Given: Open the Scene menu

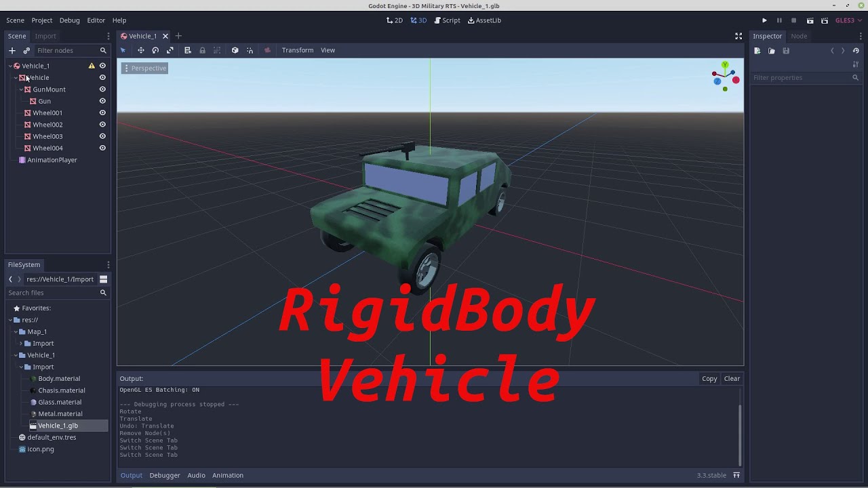Looking at the screenshot, I should [x=15, y=20].
